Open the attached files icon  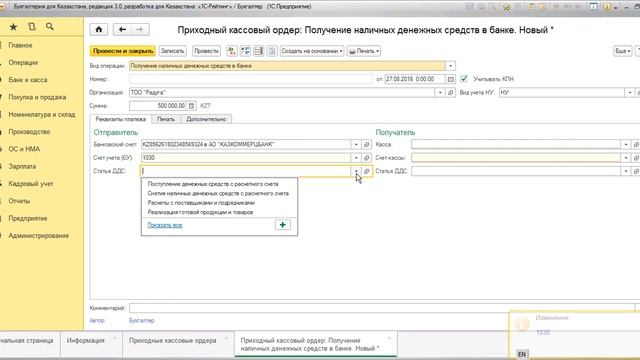[272, 51]
